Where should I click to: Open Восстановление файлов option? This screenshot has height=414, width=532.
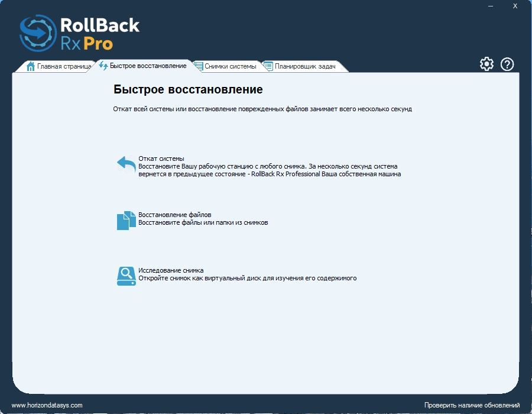point(175,215)
